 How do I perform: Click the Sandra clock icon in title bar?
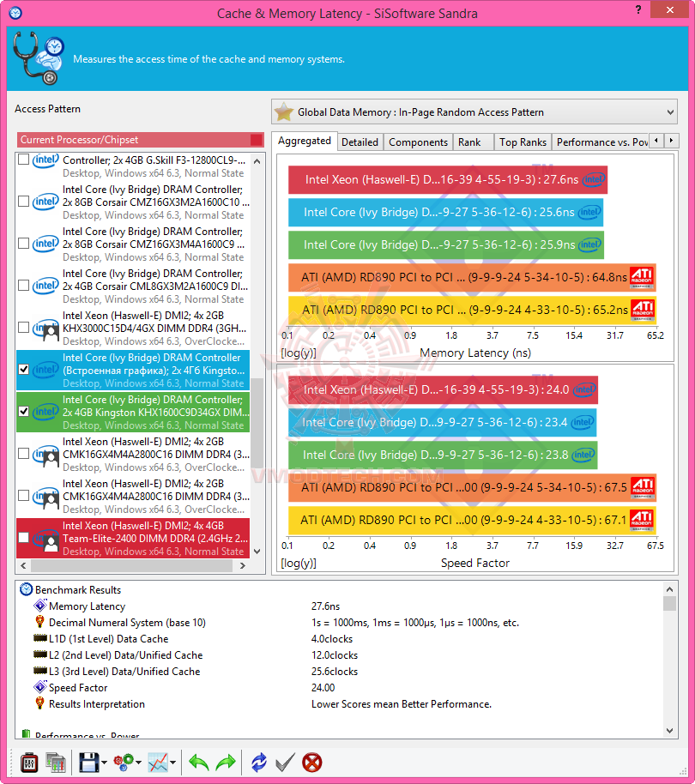click(x=15, y=13)
